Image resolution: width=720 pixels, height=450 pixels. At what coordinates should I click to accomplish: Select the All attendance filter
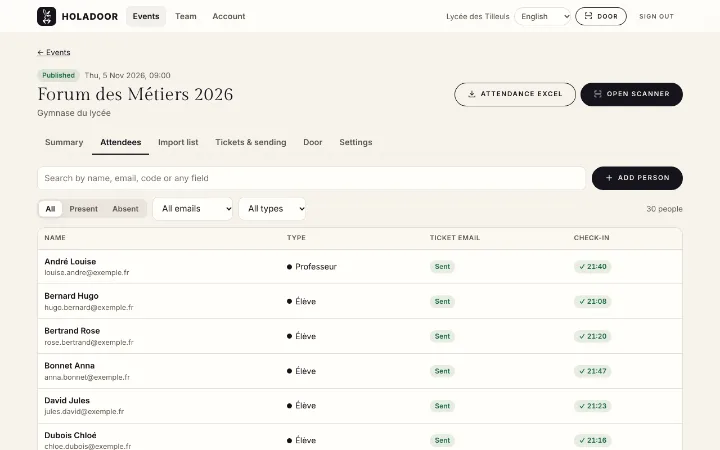pyautogui.click(x=50, y=209)
